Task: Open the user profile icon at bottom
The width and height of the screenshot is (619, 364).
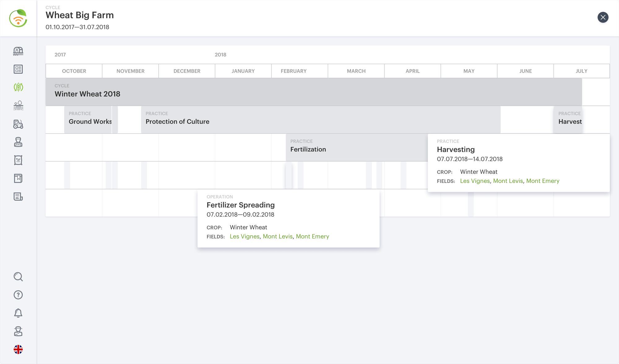Action: (x=18, y=331)
